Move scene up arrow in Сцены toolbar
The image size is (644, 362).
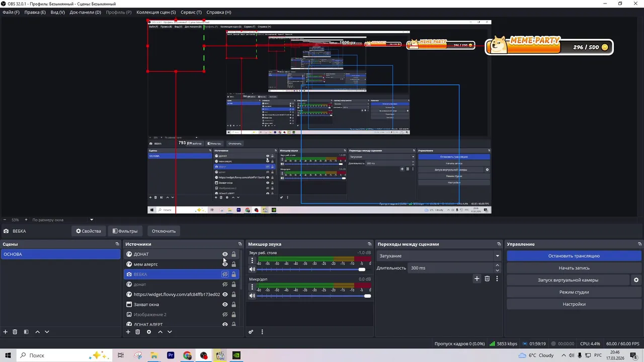pyautogui.click(x=37, y=332)
